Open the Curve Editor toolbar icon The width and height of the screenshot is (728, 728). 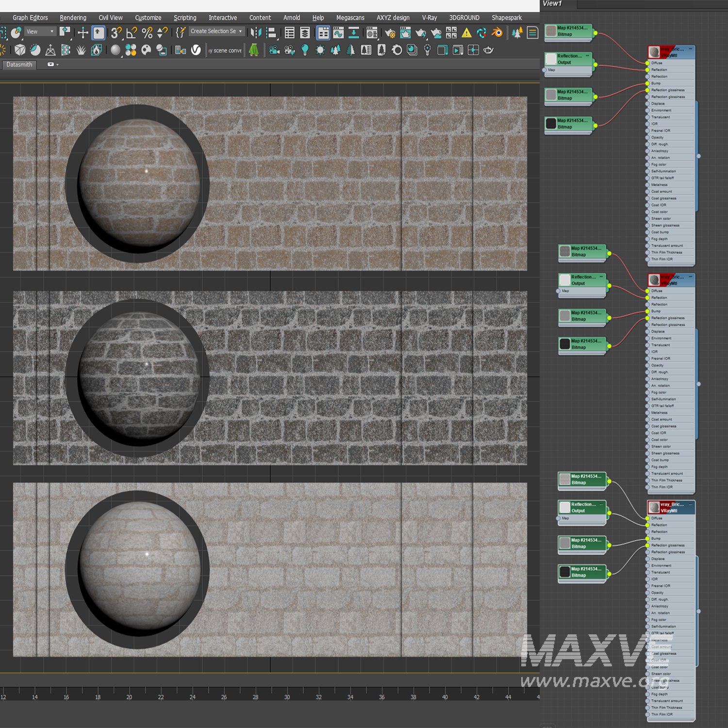(338, 33)
